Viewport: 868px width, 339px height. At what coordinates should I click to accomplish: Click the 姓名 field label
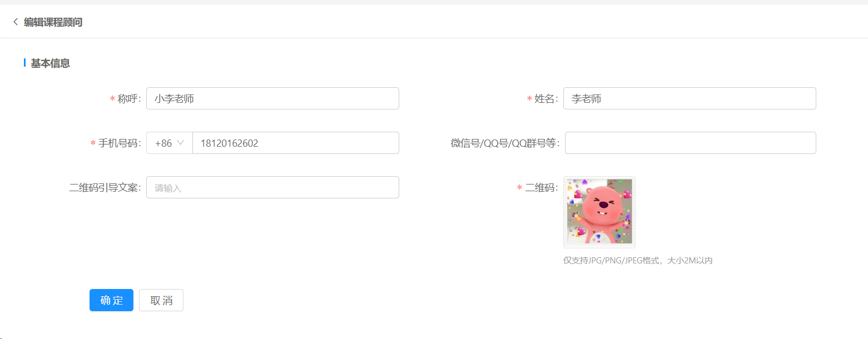[x=543, y=99]
